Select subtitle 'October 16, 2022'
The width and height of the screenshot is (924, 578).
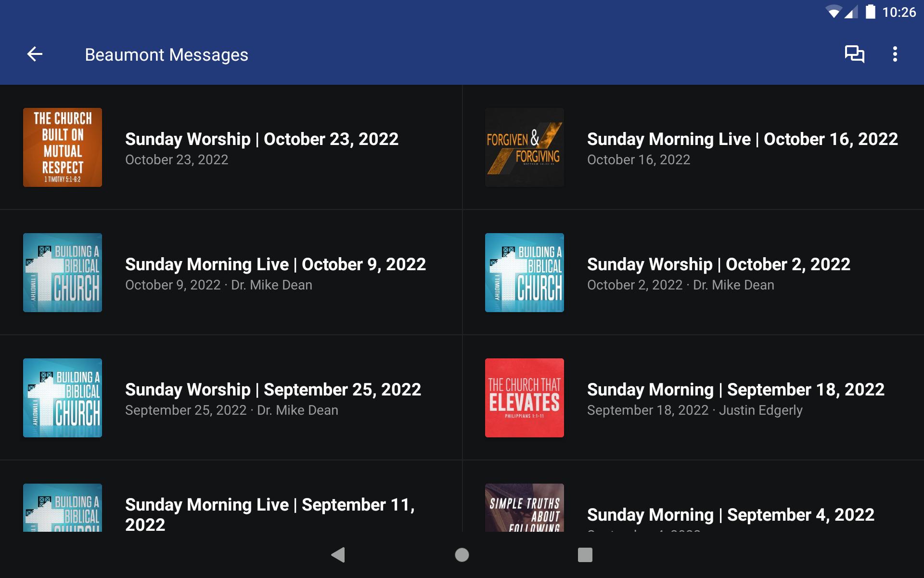tap(639, 160)
